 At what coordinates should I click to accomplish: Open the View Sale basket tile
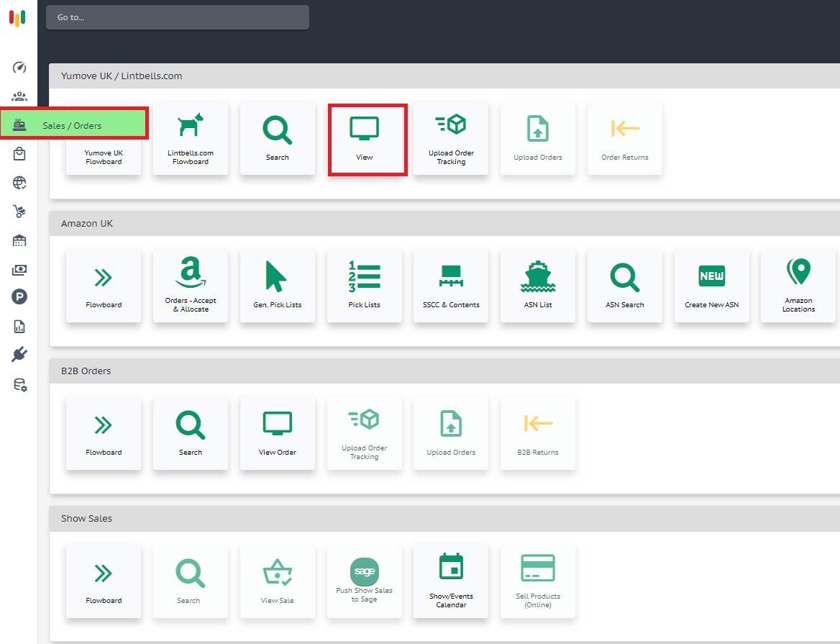[277, 581]
